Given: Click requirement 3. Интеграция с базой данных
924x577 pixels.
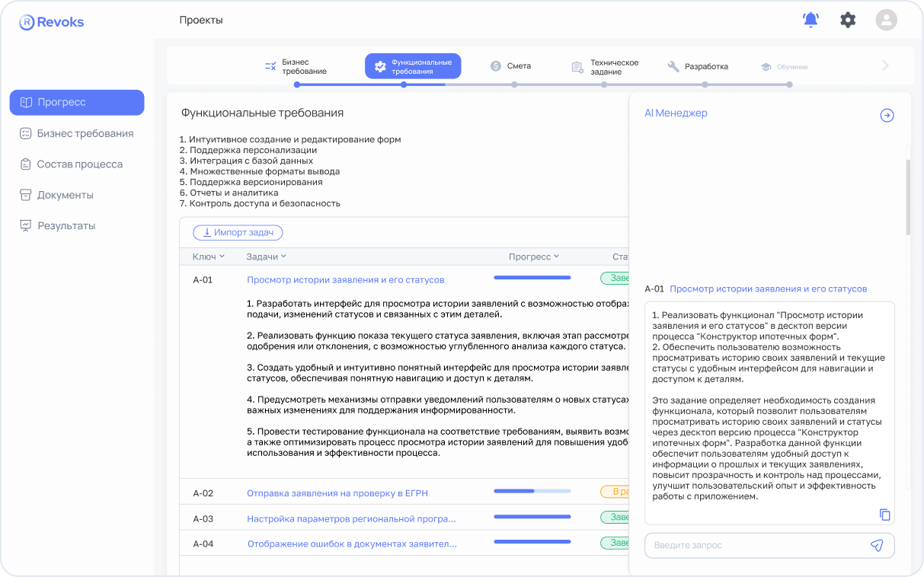Looking at the screenshot, I should point(246,161).
